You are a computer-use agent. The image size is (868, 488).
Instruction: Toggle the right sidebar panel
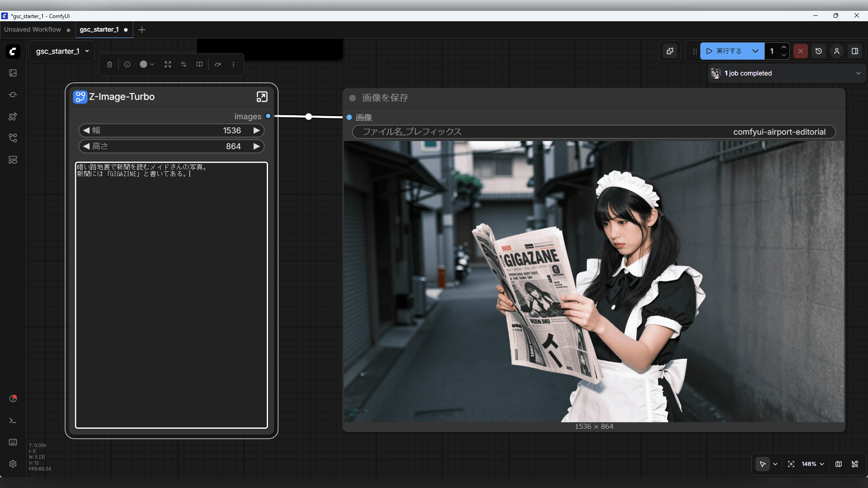coord(854,51)
